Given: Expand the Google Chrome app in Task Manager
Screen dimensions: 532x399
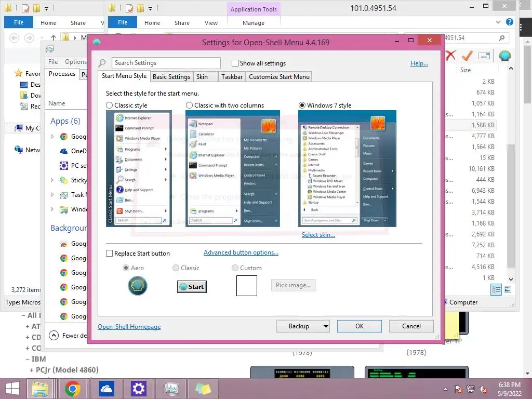Looking at the screenshot, I should (x=52, y=137).
